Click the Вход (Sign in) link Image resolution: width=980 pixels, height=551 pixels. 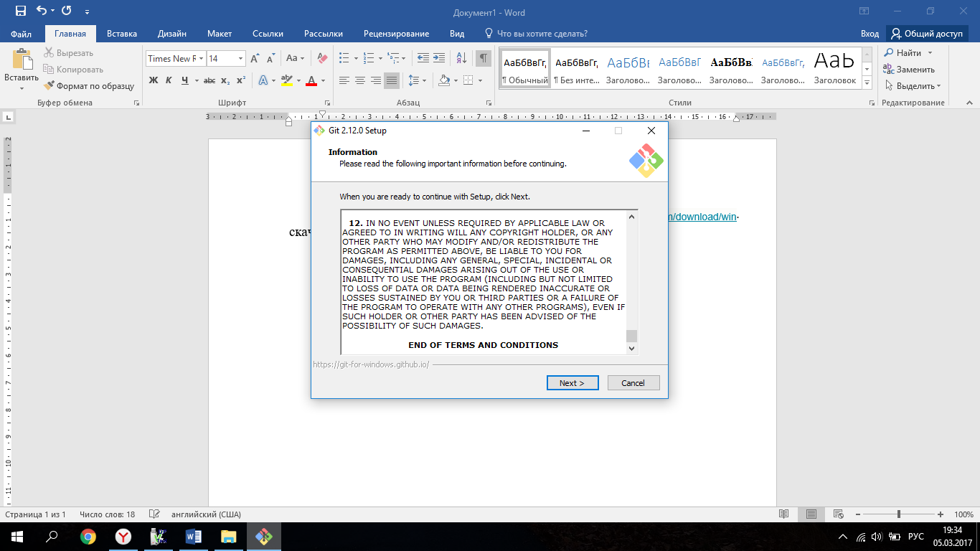coord(870,34)
